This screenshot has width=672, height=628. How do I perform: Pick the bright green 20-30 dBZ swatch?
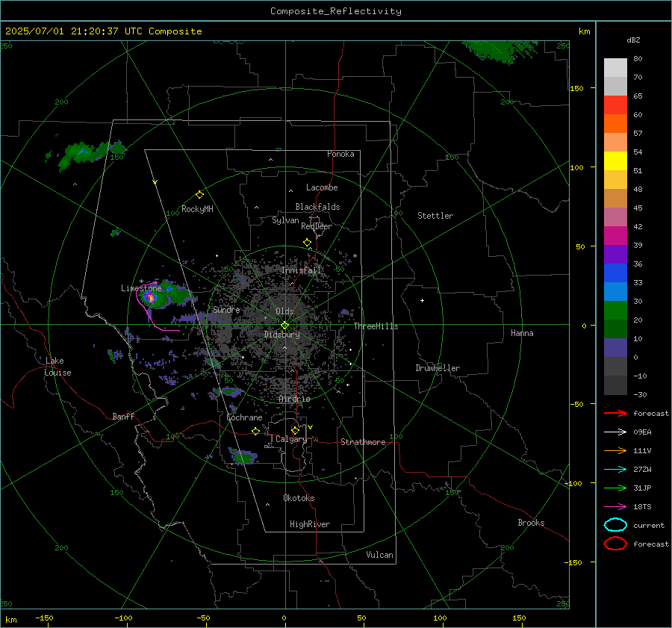point(615,311)
